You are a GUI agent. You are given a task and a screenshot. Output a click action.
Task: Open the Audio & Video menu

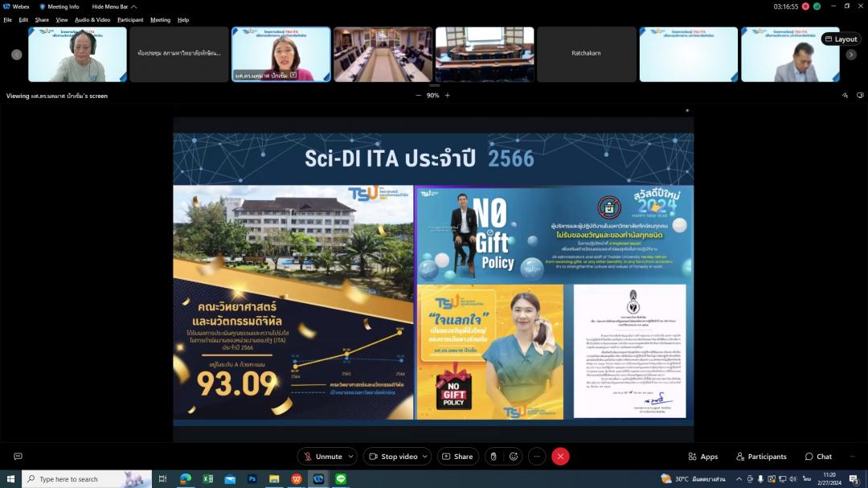coord(92,19)
